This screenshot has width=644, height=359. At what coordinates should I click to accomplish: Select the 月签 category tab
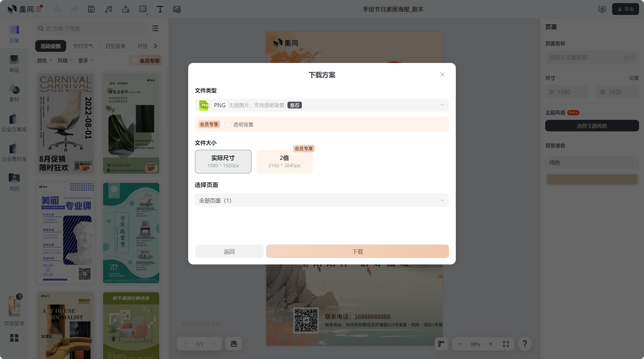[x=143, y=46]
